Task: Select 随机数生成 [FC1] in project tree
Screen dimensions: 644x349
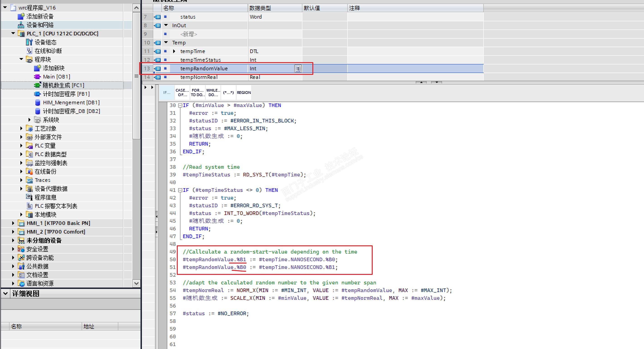Action: tap(63, 85)
